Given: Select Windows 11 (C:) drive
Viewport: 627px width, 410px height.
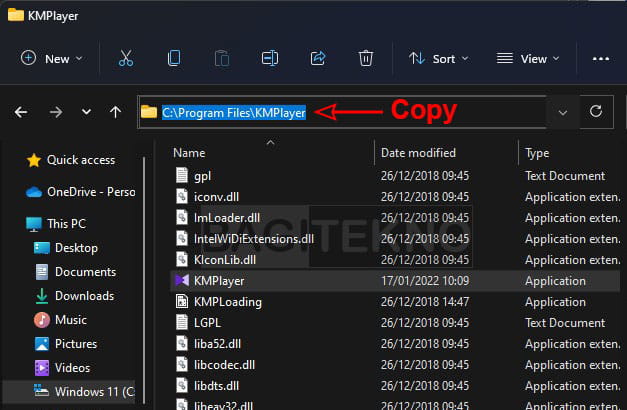Looking at the screenshot, I should (x=69, y=392).
